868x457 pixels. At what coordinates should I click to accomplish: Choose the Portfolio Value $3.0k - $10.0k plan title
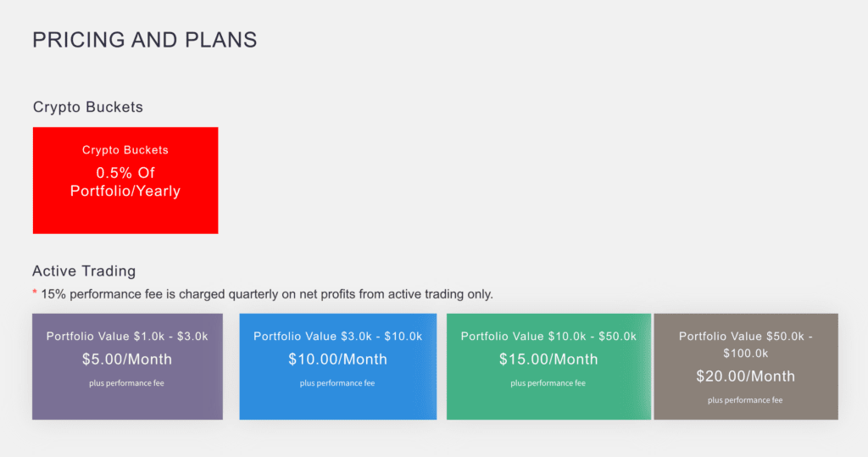[337, 337]
